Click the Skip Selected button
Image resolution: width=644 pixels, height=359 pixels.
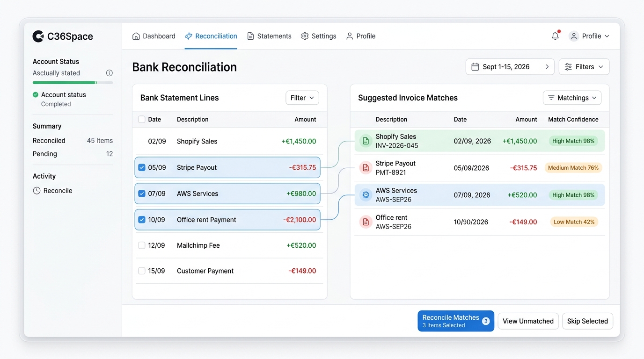tap(587, 321)
